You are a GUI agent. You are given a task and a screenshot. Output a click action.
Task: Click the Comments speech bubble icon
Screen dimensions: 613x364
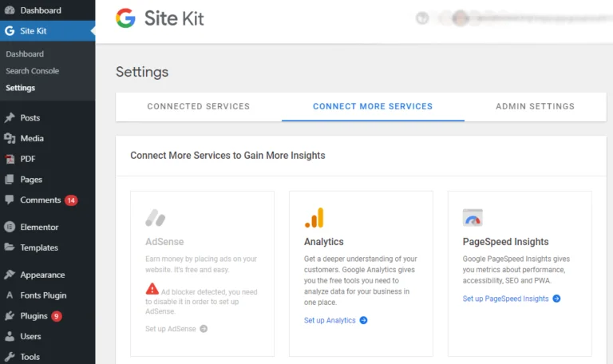click(10, 200)
